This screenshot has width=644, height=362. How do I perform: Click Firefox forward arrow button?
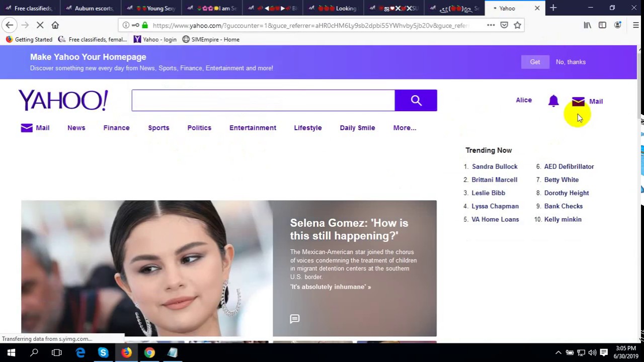25,25
